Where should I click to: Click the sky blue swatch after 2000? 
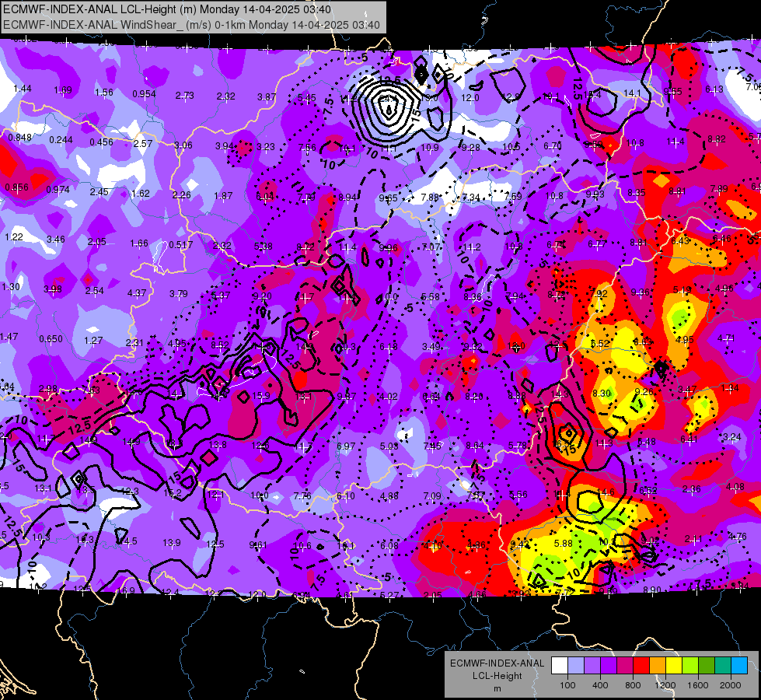pos(739,666)
